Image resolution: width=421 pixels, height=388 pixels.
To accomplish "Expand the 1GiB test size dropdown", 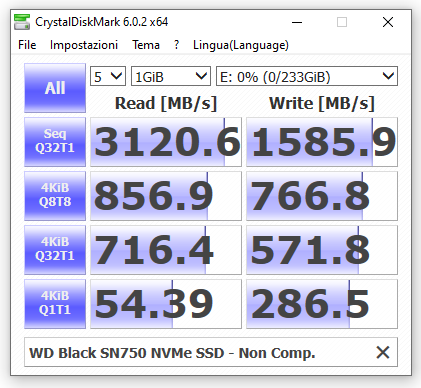I will (x=171, y=76).
